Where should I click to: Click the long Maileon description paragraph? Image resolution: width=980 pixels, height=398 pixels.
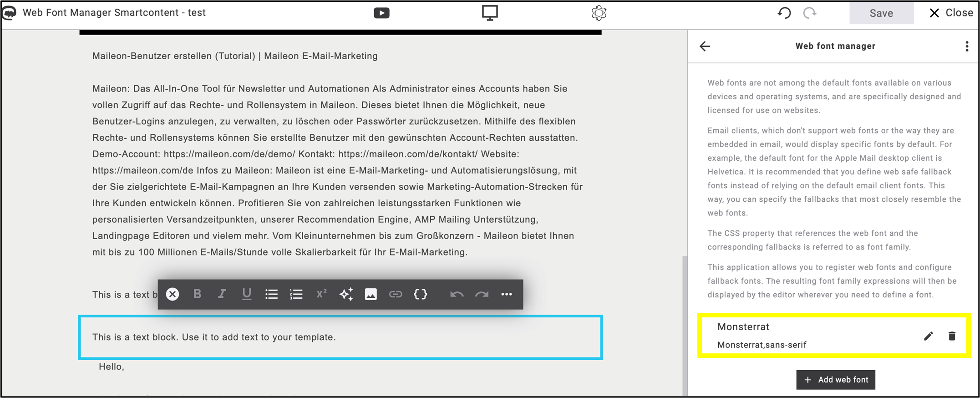[337, 170]
